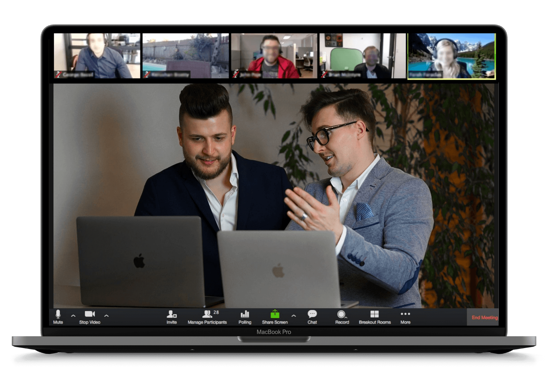The height and width of the screenshot is (392, 549).
Task: Start recording with the Record button
Action: [342, 317]
